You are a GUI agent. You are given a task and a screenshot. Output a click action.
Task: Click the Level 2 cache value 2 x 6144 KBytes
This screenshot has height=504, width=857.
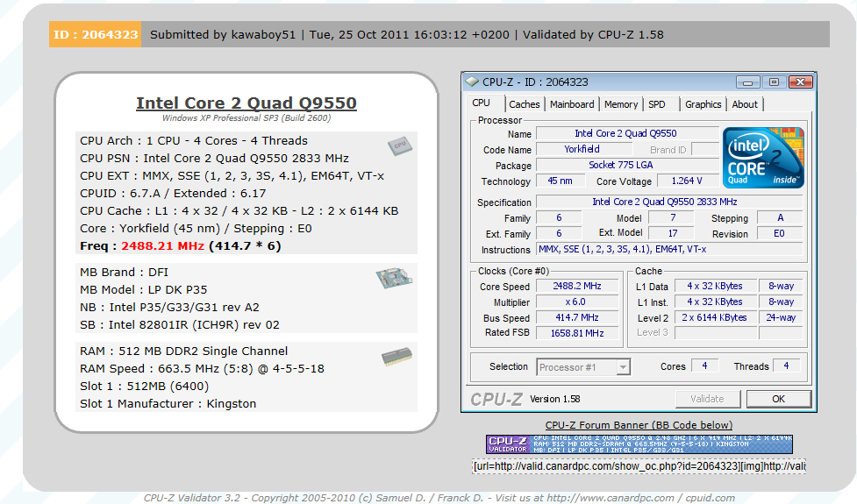pos(716,317)
